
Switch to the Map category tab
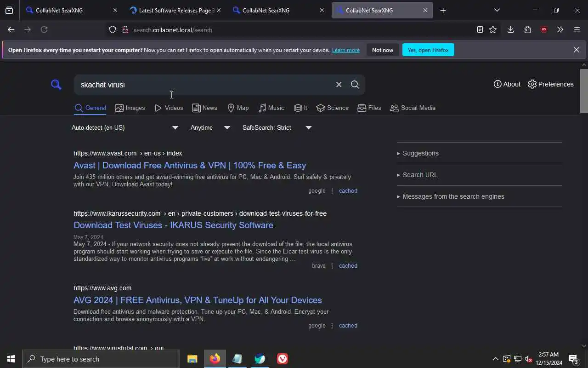pos(238,108)
